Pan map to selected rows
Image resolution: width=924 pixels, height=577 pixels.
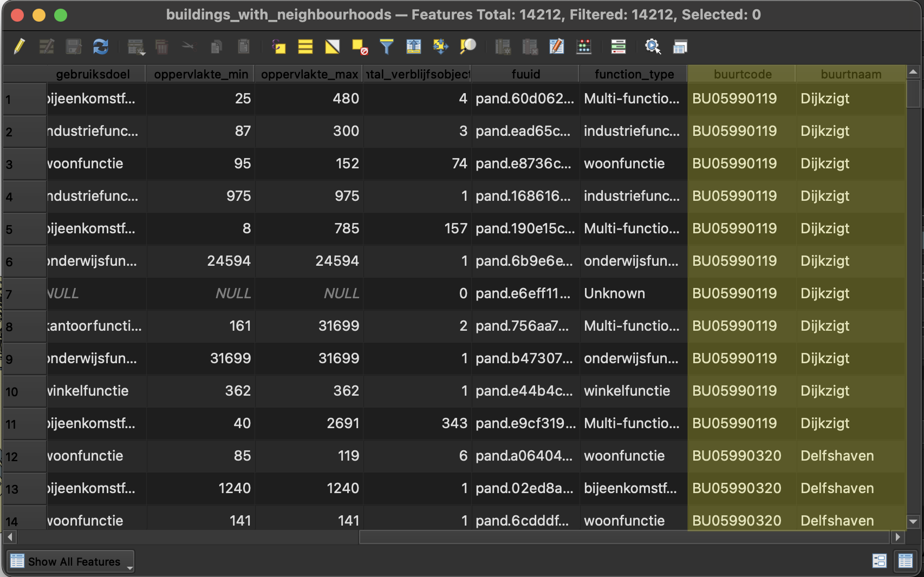pyautogui.click(x=440, y=47)
